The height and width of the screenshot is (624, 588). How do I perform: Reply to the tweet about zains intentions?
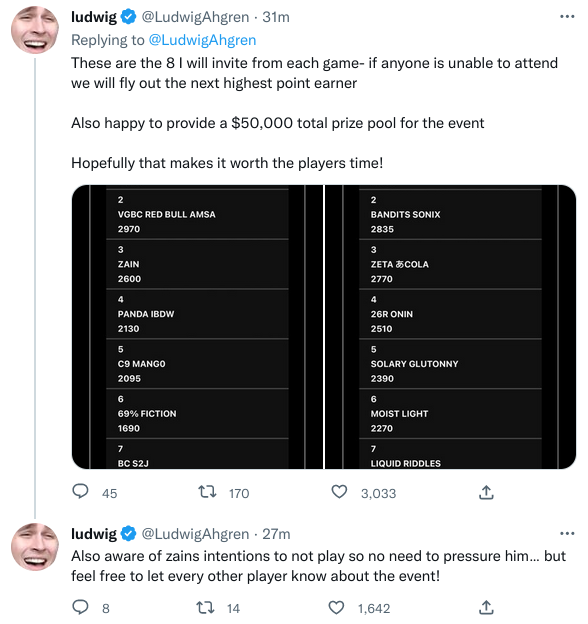click(80, 607)
